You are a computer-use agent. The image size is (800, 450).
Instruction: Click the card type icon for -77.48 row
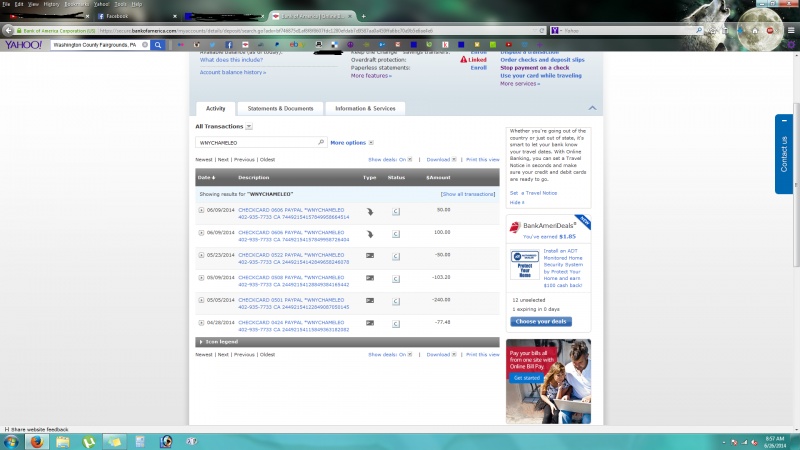[x=370, y=323]
